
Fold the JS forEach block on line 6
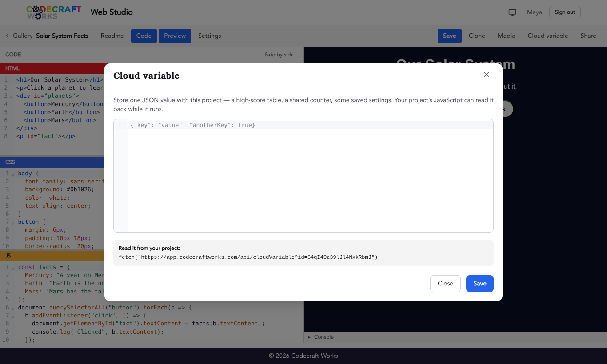click(12, 308)
